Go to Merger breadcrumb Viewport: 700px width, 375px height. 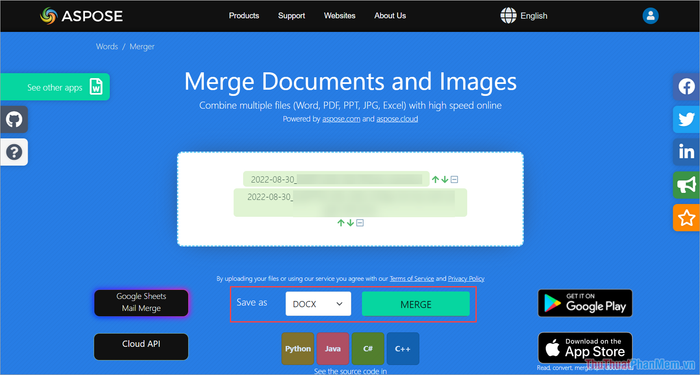click(142, 46)
